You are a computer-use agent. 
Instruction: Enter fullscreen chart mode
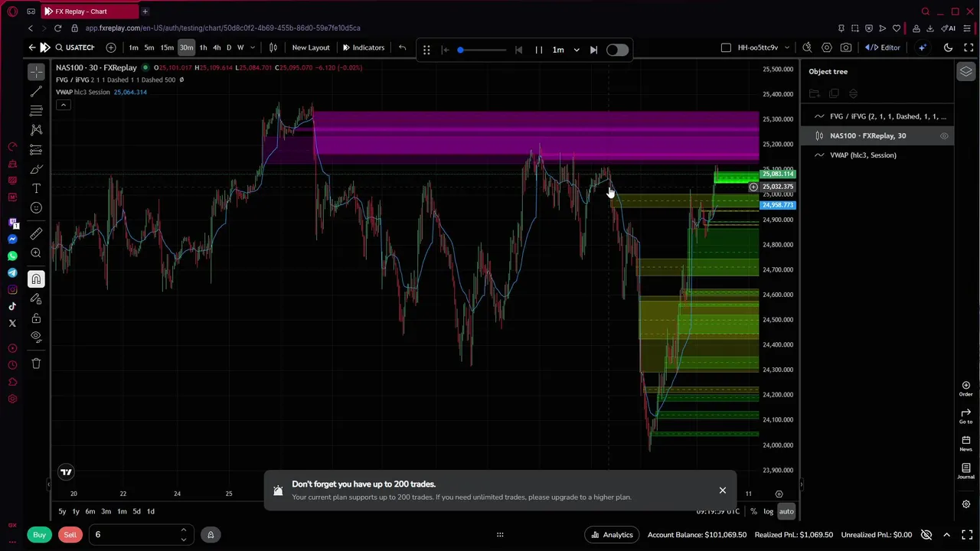pos(969,47)
